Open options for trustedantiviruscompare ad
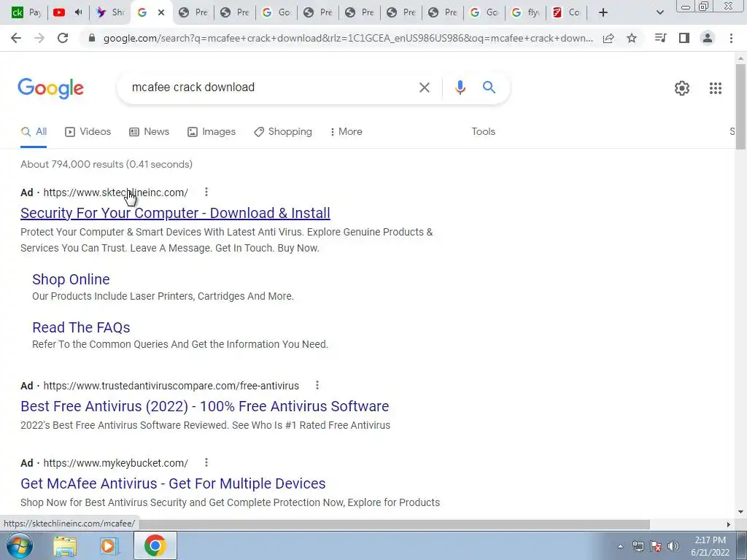 317,385
